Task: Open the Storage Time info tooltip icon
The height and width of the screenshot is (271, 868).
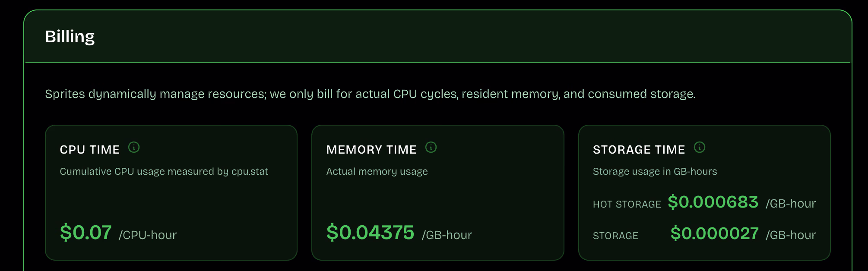Action: coord(700,147)
